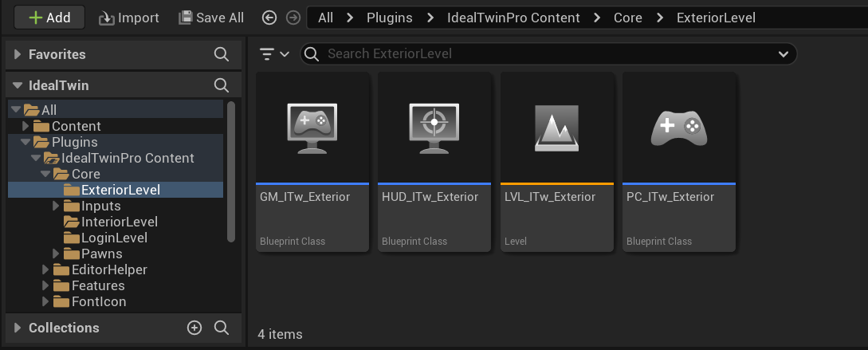Click the IdealTwin section search icon
Screen dimensions: 868x350
point(222,85)
